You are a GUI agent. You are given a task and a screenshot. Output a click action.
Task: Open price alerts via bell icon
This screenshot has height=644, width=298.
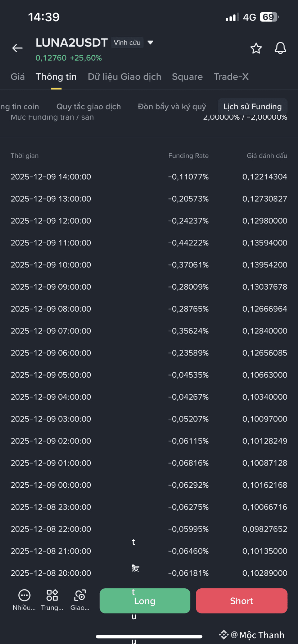[x=280, y=48]
